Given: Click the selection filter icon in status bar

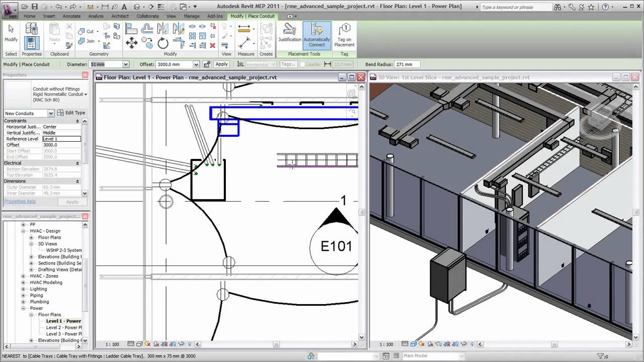Looking at the screenshot, I should 600,356.
